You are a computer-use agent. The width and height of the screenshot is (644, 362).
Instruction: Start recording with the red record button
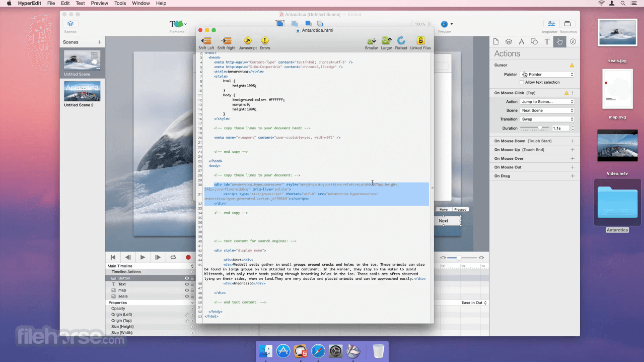(188, 257)
